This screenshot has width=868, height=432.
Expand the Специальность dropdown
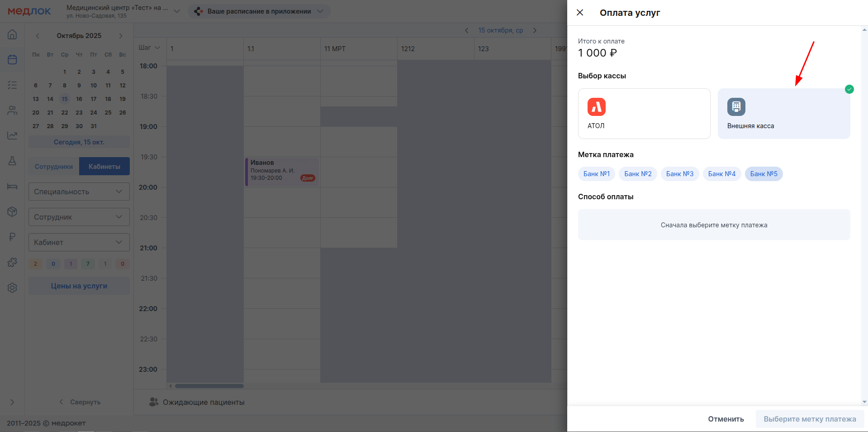[x=79, y=192]
